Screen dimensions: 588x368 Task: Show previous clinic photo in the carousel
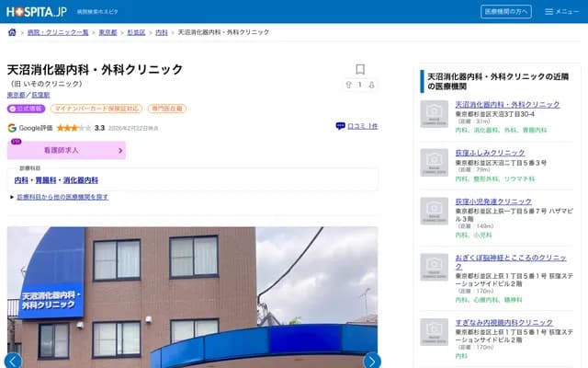click(x=13, y=362)
